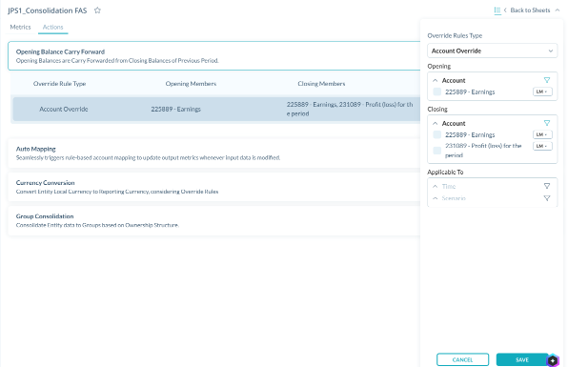568x367 pixels.
Task: Check the Closing 225889 - Earnings checkbox
Action: click(x=437, y=135)
